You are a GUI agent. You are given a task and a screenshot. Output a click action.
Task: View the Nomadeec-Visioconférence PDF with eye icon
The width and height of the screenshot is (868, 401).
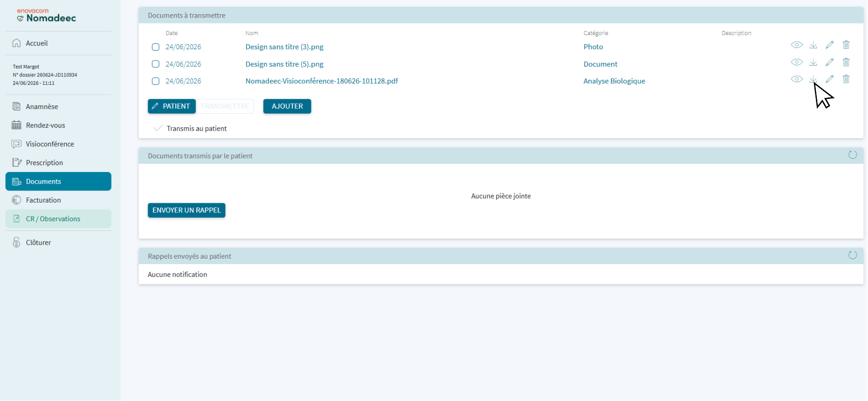click(x=796, y=79)
